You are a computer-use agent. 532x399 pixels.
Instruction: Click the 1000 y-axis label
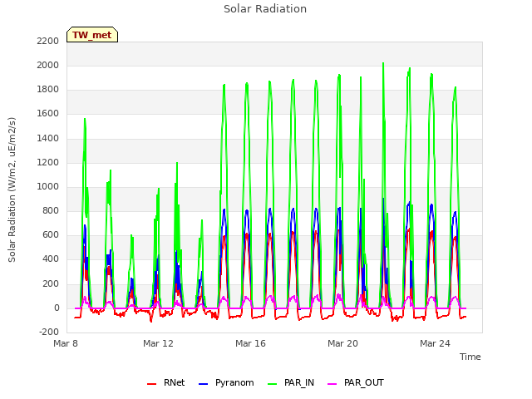48,186
